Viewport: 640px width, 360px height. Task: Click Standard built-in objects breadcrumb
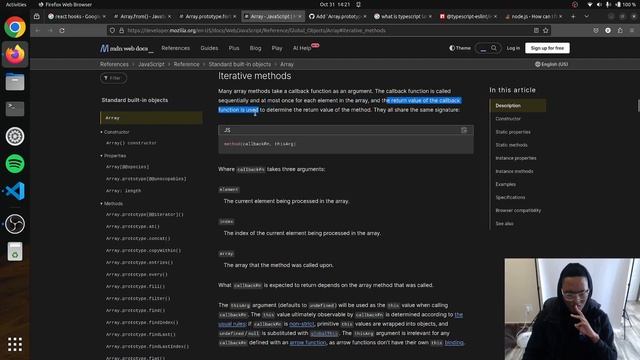coord(240,64)
